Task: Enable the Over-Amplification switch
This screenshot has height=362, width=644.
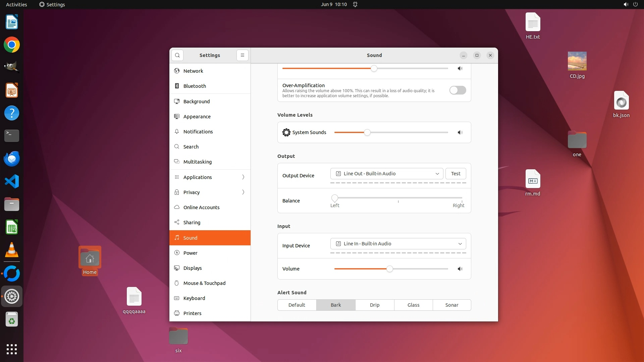Action: tap(458, 90)
